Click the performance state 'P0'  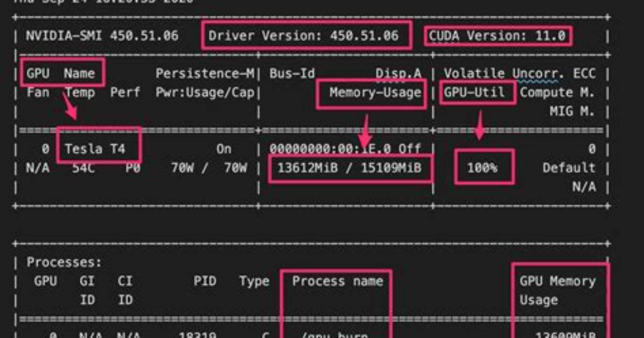[x=132, y=167]
